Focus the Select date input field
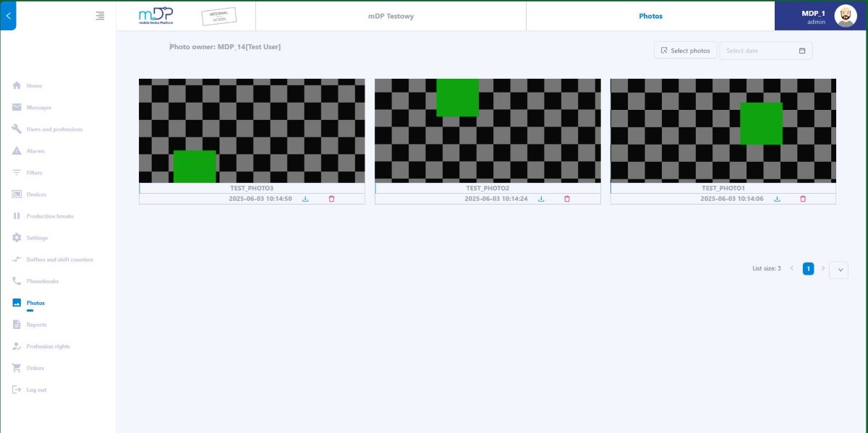This screenshot has width=868, height=433. pos(765,51)
